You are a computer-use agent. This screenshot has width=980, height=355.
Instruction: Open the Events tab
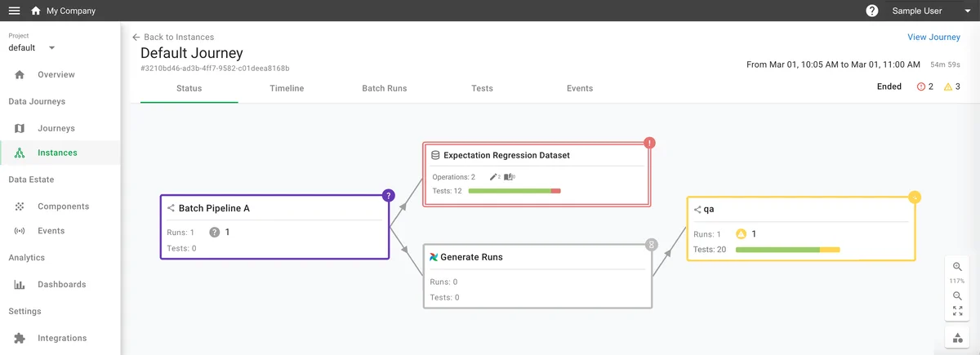[x=579, y=88]
